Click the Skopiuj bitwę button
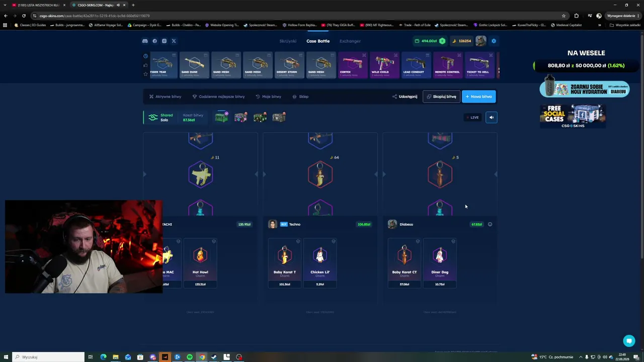644x362 pixels. (441, 97)
